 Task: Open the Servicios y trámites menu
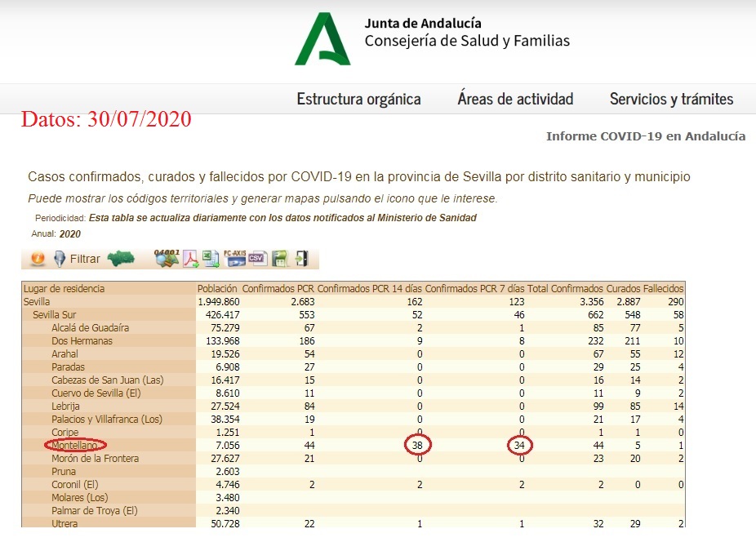pyautogui.click(x=671, y=100)
